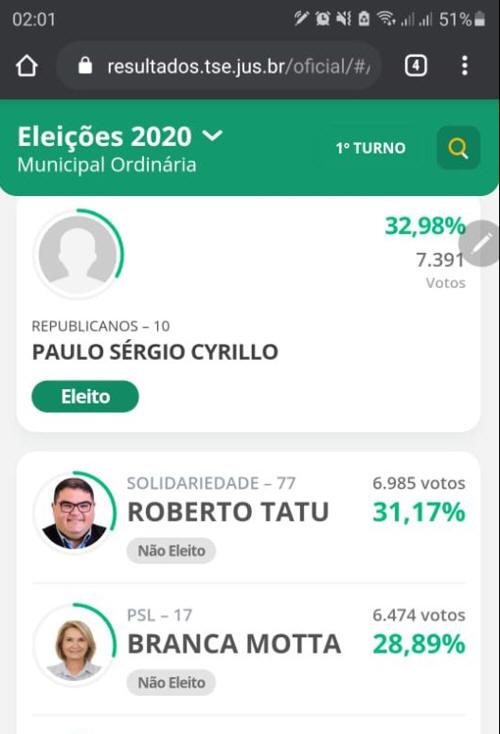Click the resultados.tse.jus.br address bar
The width and height of the screenshot is (500, 734).
219,66
